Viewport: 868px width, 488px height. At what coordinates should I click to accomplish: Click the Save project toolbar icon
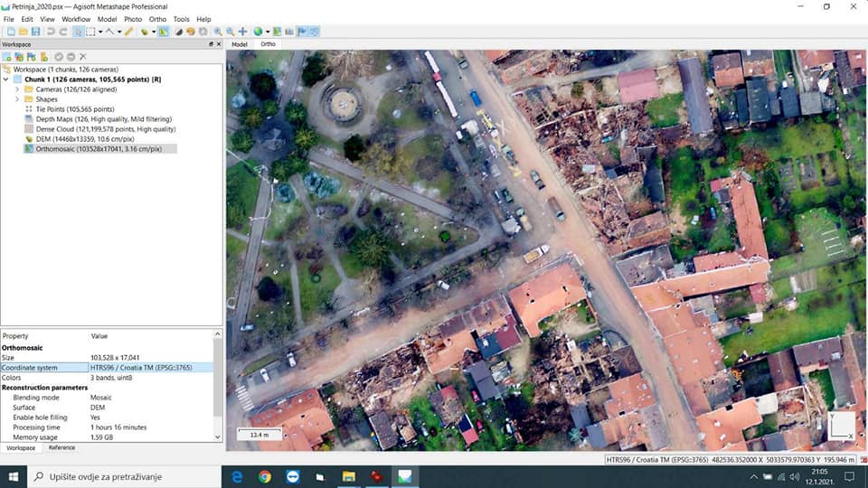(34, 32)
